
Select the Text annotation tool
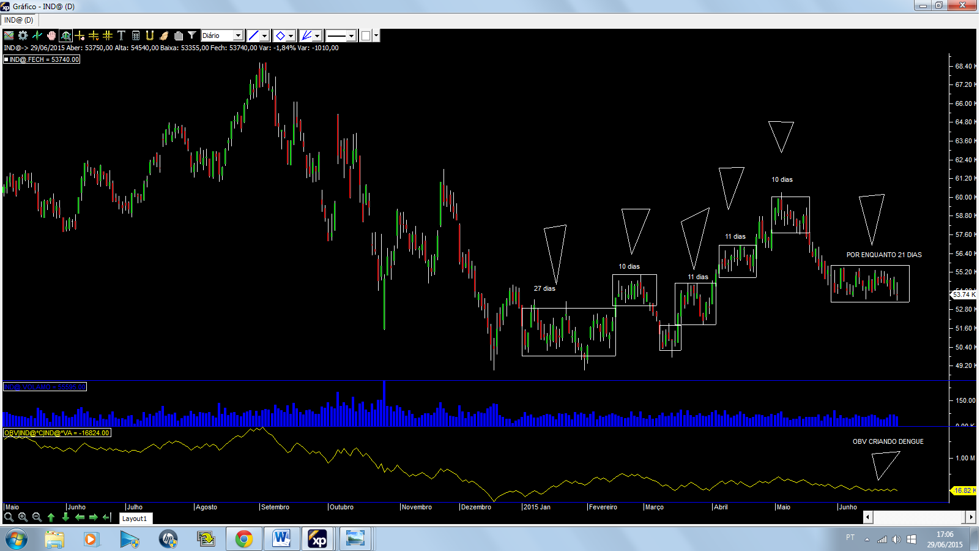click(x=121, y=36)
